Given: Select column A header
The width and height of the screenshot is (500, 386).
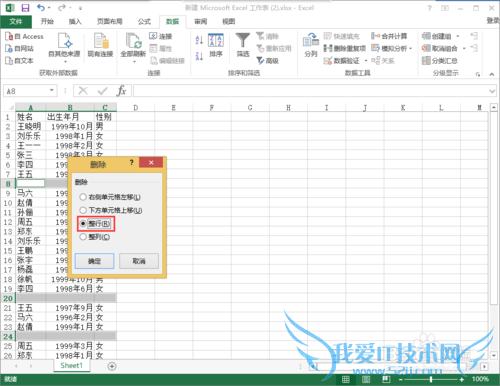Looking at the screenshot, I should click(30, 107).
